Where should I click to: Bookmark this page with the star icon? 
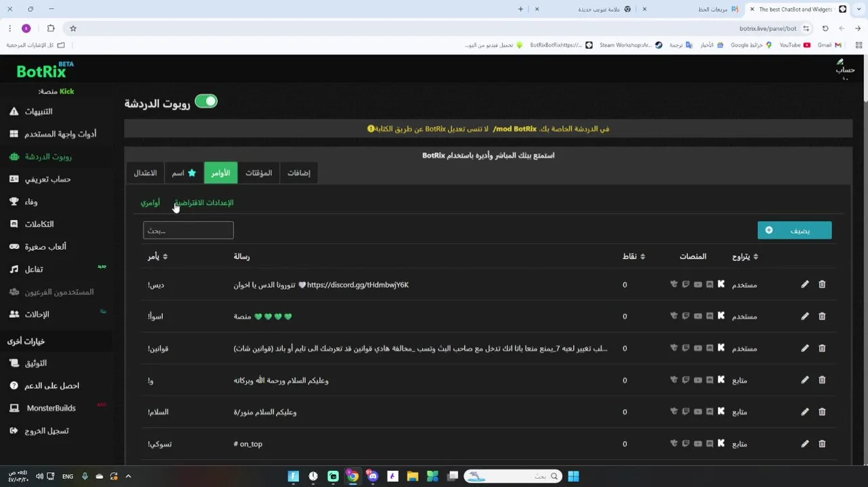tap(73, 28)
